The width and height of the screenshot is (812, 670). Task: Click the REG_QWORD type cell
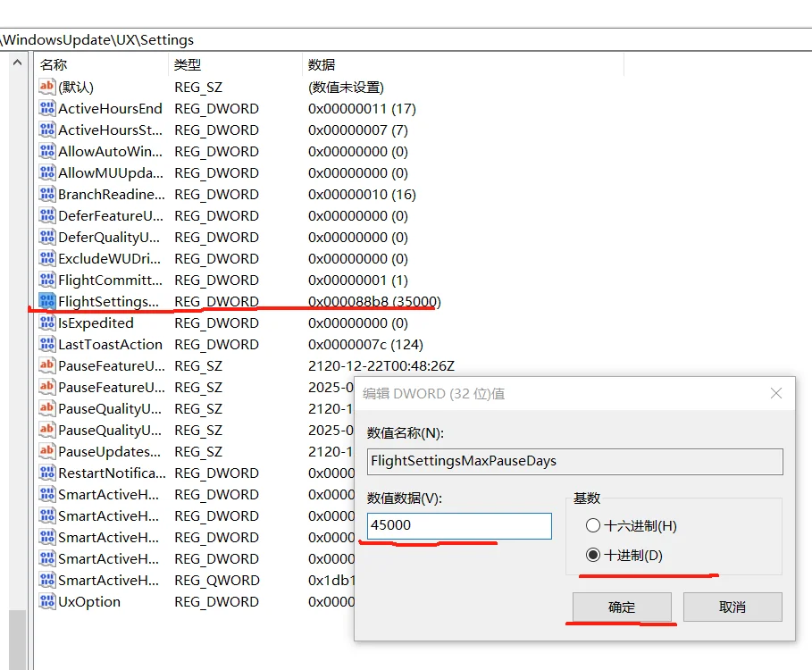coord(217,581)
